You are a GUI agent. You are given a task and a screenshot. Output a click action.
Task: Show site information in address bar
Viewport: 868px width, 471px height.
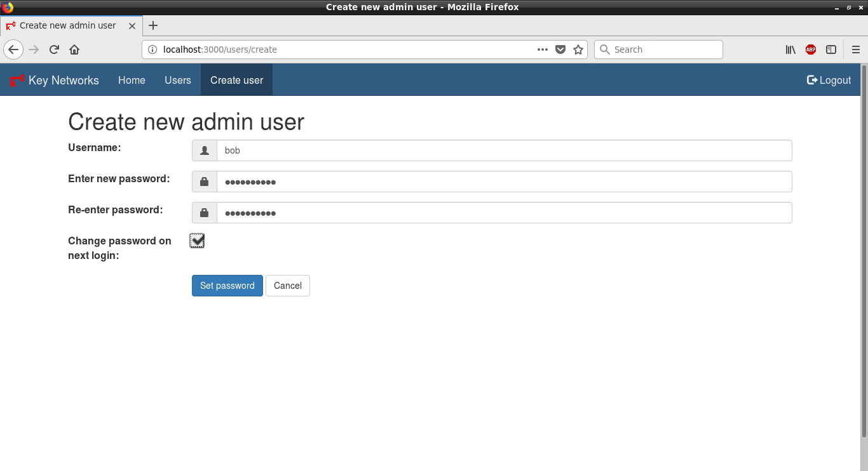[x=152, y=50]
